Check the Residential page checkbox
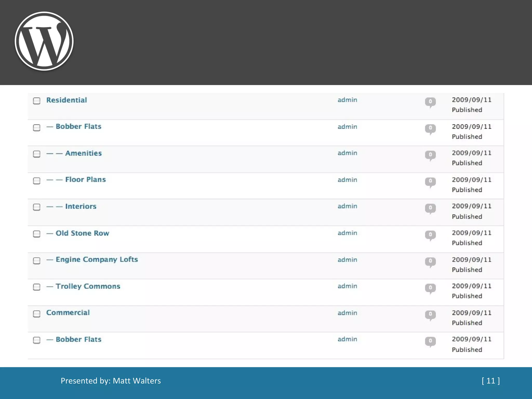The width and height of the screenshot is (532, 399). 37,101
